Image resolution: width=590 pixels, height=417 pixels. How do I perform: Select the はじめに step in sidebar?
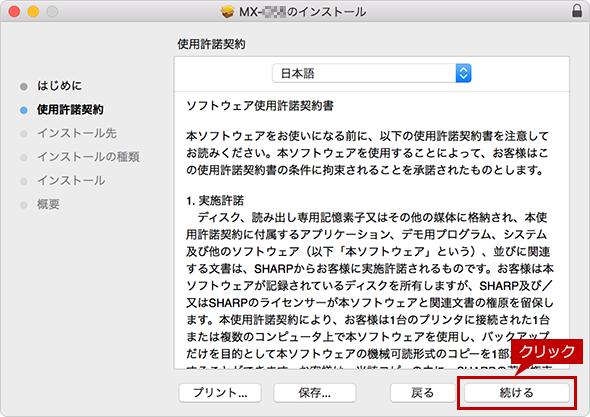coord(59,86)
